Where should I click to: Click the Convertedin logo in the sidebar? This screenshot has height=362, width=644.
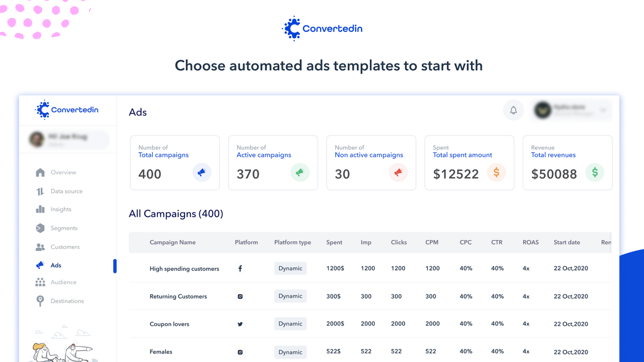click(x=67, y=110)
